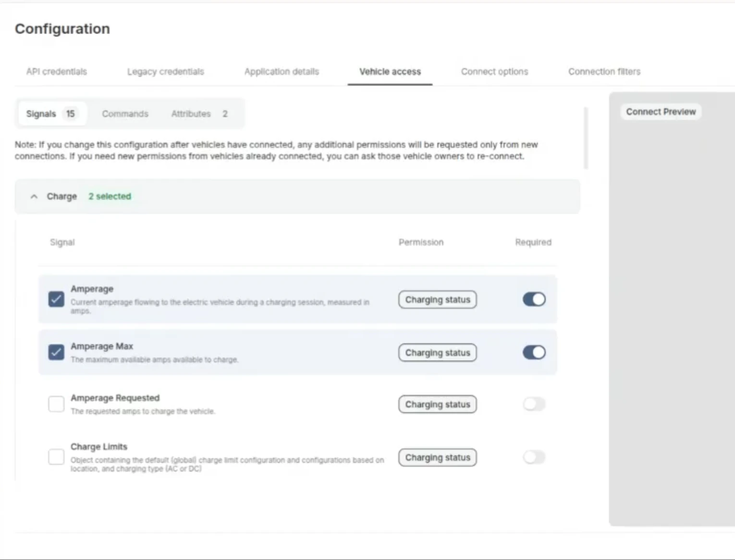Switch to the Attributes sub-tab
735x560 pixels.
click(x=199, y=114)
